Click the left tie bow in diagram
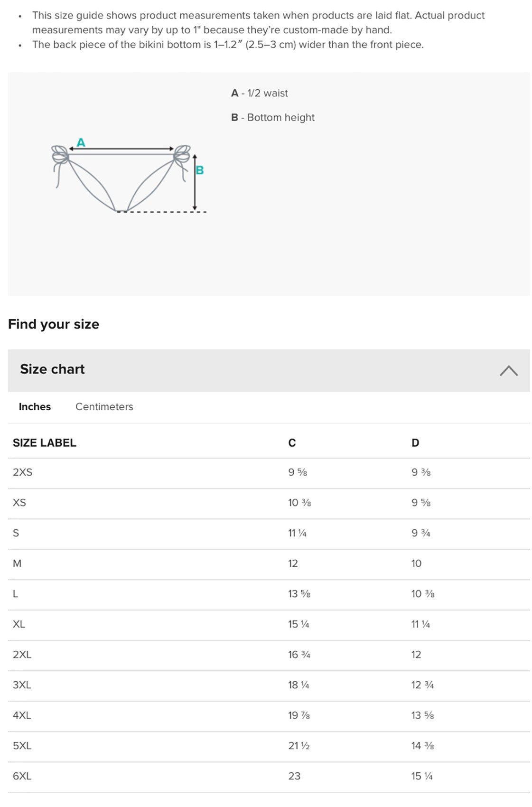 tap(60, 155)
